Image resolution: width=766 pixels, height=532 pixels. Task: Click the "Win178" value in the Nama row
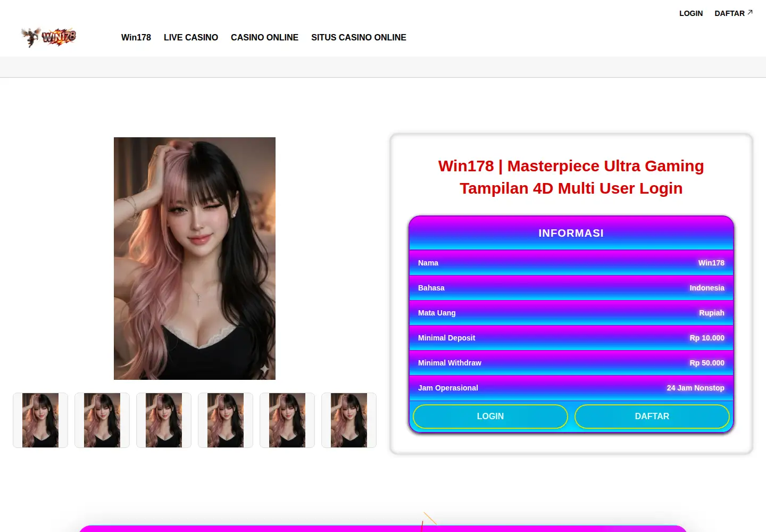pyautogui.click(x=711, y=263)
